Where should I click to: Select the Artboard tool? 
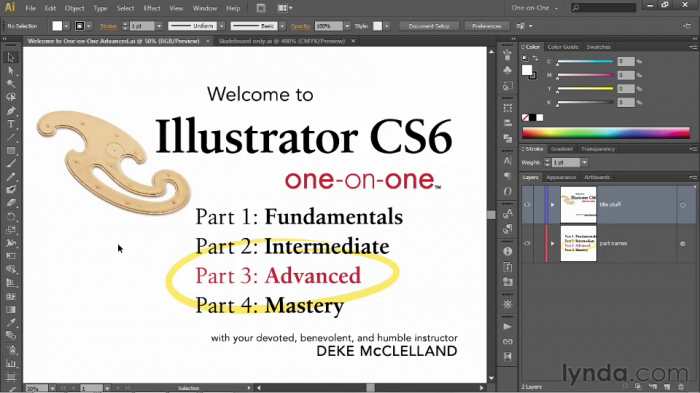[11, 377]
